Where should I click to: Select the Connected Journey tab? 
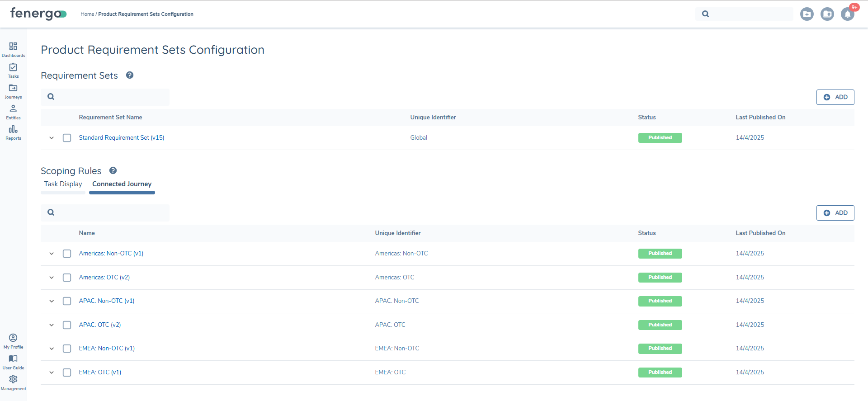pyautogui.click(x=122, y=184)
